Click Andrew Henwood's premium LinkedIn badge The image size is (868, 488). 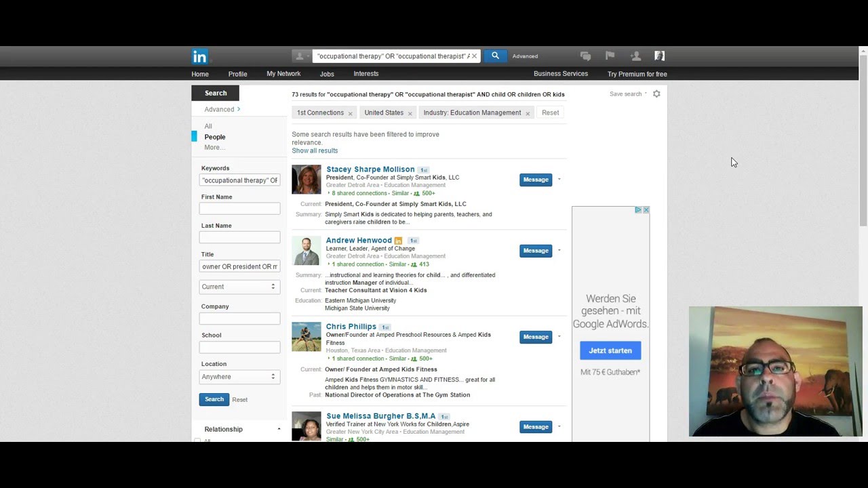click(399, 241)
